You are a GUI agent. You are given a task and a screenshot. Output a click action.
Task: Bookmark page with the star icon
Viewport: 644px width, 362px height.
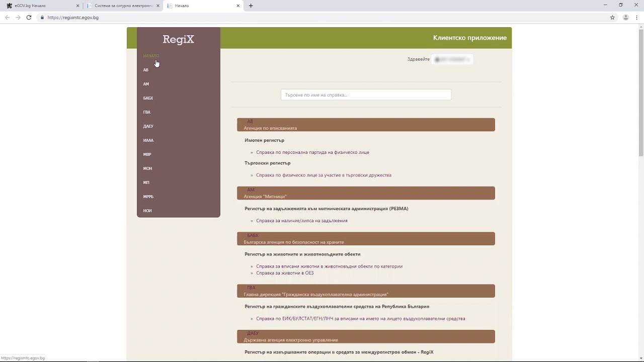point(612,17)
